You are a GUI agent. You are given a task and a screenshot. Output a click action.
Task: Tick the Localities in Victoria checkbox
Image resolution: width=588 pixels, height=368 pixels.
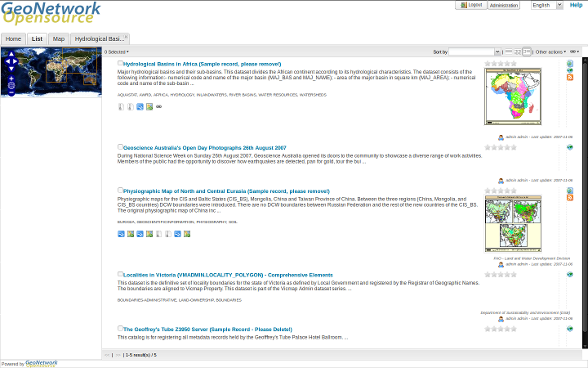tap(120, 275)
